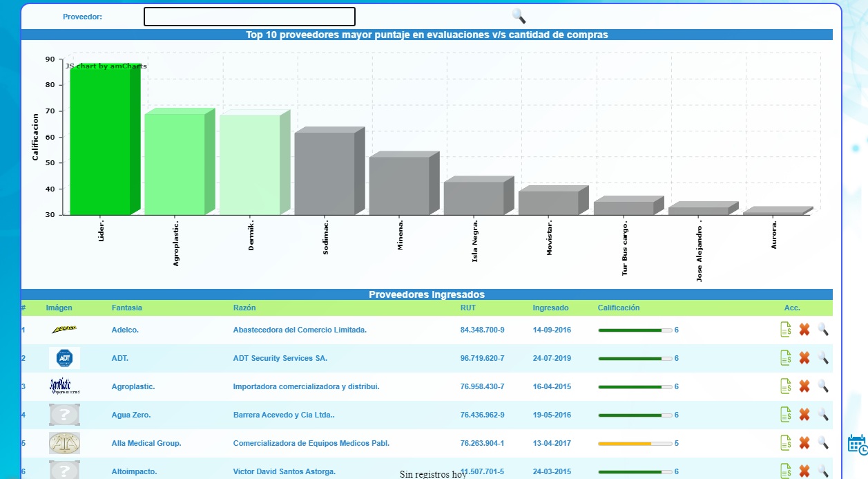Click Alla Medical Group yellow rating bar
Viewport: 868px width, 479px height.
click(634, 443)
